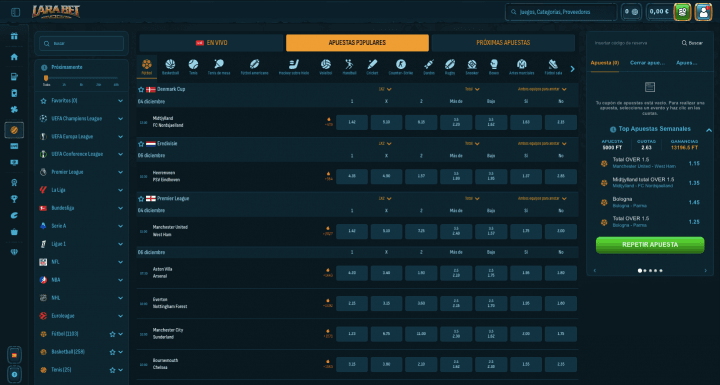
Task: Favorite the Premier League star in match list
Action: point(141,198)
